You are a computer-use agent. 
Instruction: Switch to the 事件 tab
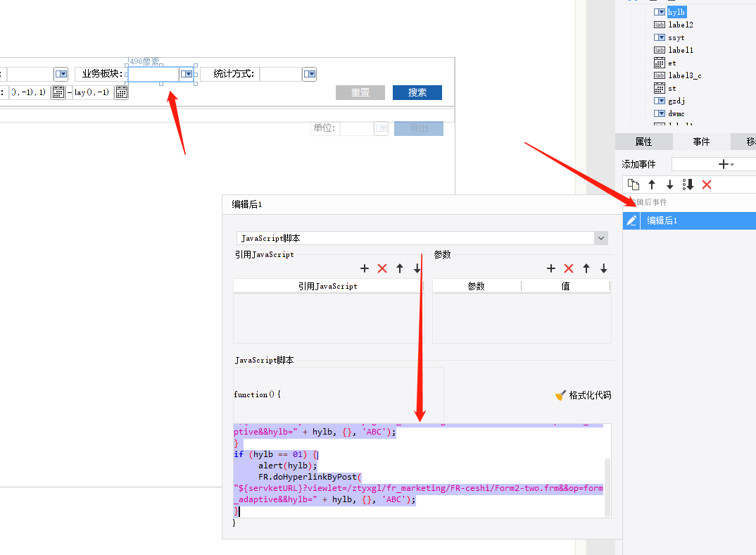pyautogui.click(x=702, y=142)
